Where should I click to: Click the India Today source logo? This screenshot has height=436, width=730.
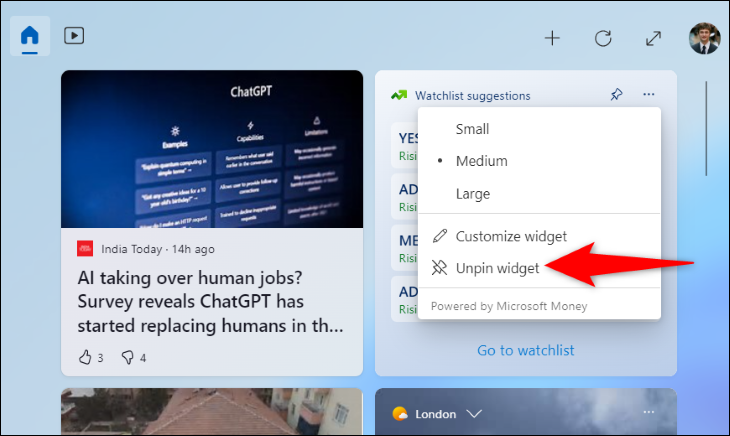85,249
